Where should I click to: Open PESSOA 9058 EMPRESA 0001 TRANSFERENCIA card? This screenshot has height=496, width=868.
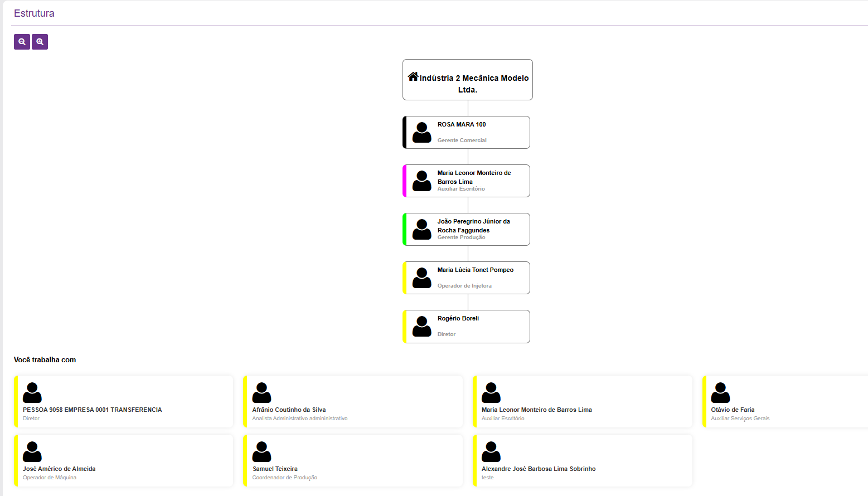click(124, 402)
